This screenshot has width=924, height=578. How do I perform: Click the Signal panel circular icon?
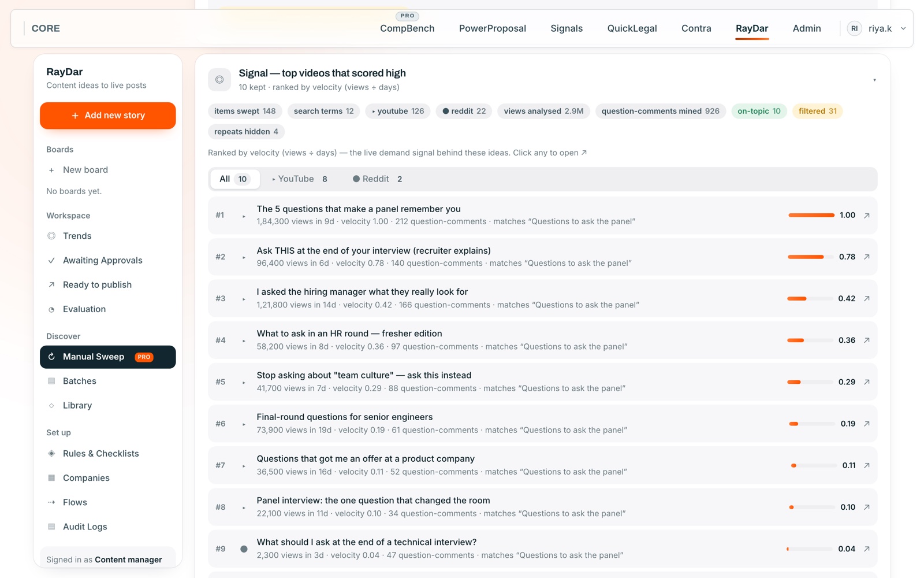tap(219, 80)
